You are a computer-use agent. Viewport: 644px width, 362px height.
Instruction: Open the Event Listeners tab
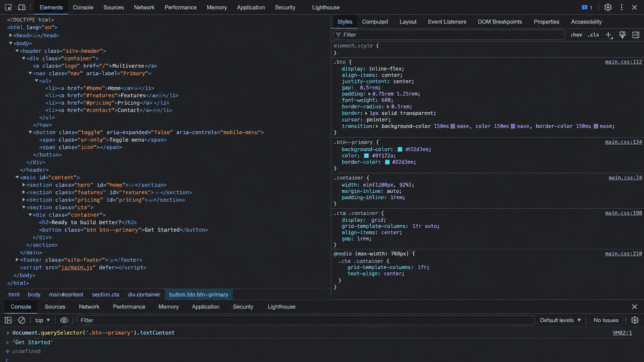[447, 22]
